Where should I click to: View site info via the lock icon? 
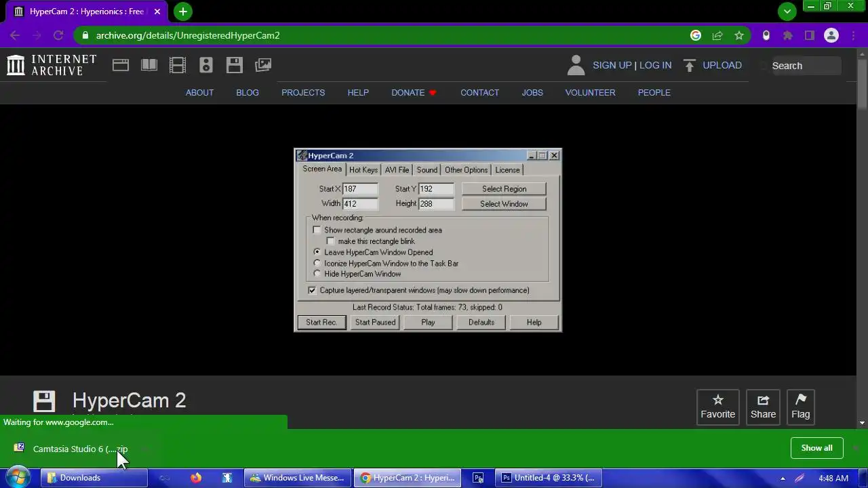tap(84, 35)
